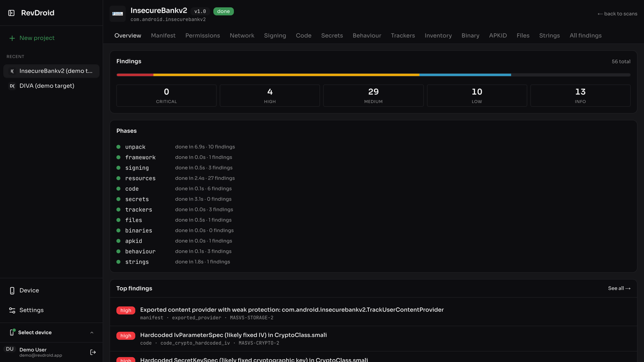Viewport: 644px width, 362px height.
Task: Open the Inventory tab
Action: coord(438,35)
